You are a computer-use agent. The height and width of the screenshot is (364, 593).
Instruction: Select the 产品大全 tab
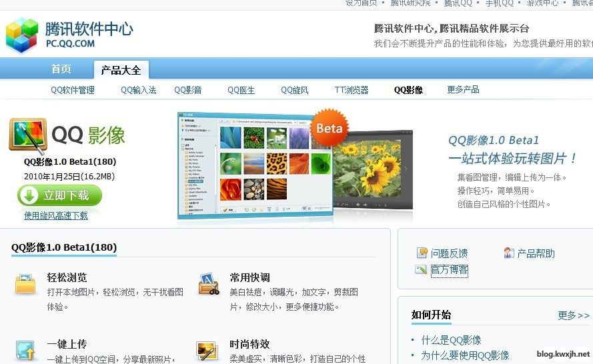click(x=121, y=70)
